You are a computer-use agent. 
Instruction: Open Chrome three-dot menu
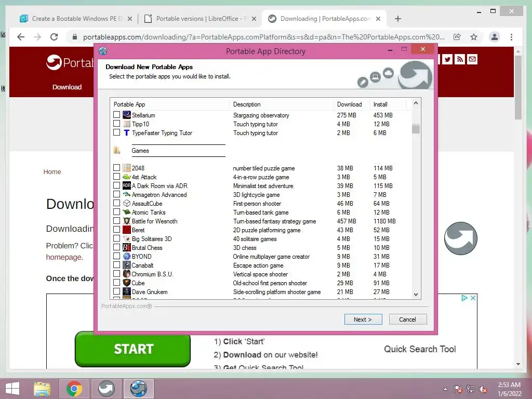[x=511, y=37]
